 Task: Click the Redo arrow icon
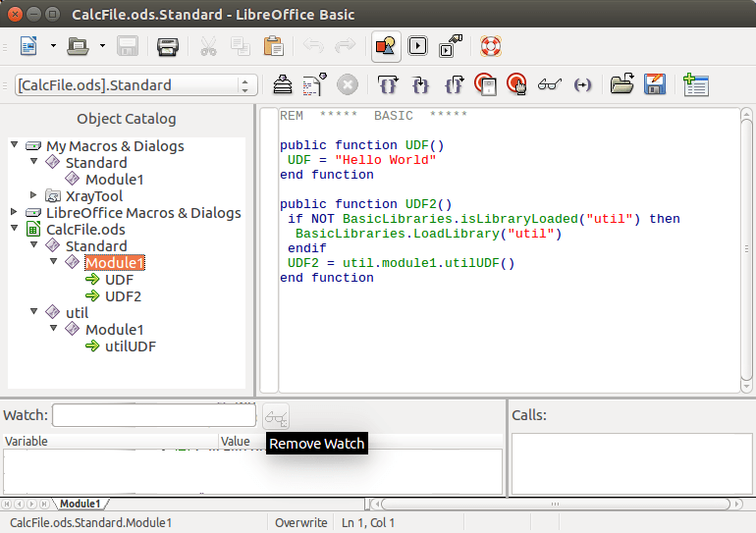[346, 46]
